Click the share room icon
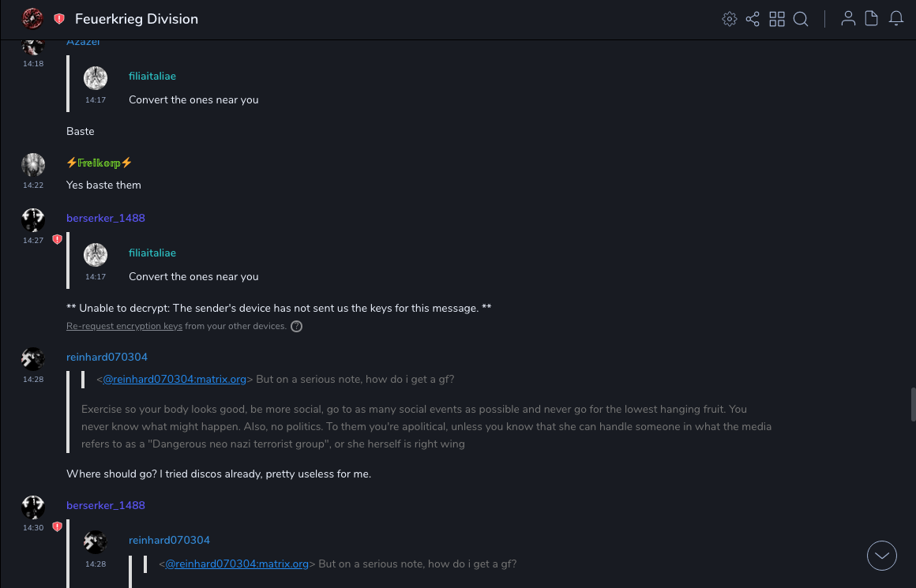 (x=753, y=19)
